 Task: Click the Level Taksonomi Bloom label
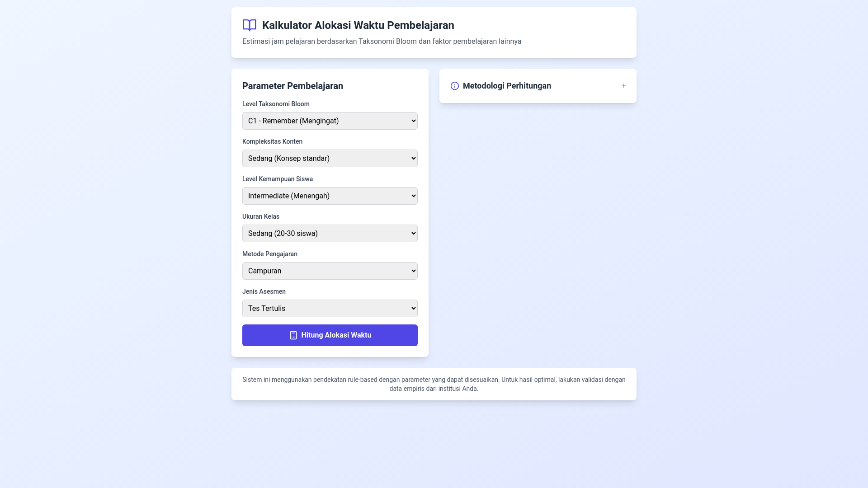(x=276, y=104)
